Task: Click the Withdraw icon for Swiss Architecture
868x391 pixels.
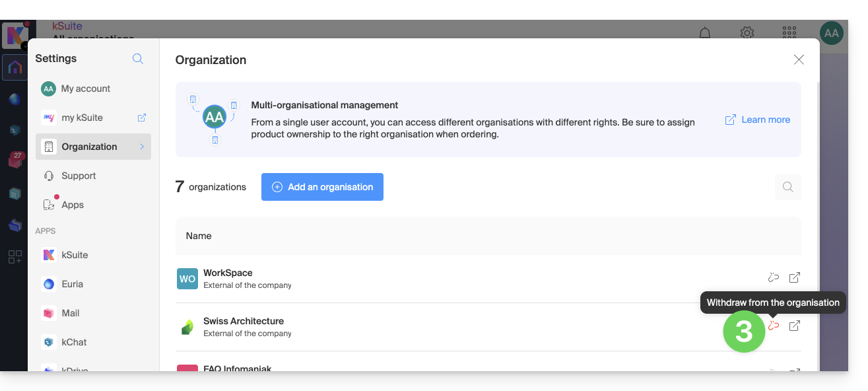Action: (x=774, y=326)
